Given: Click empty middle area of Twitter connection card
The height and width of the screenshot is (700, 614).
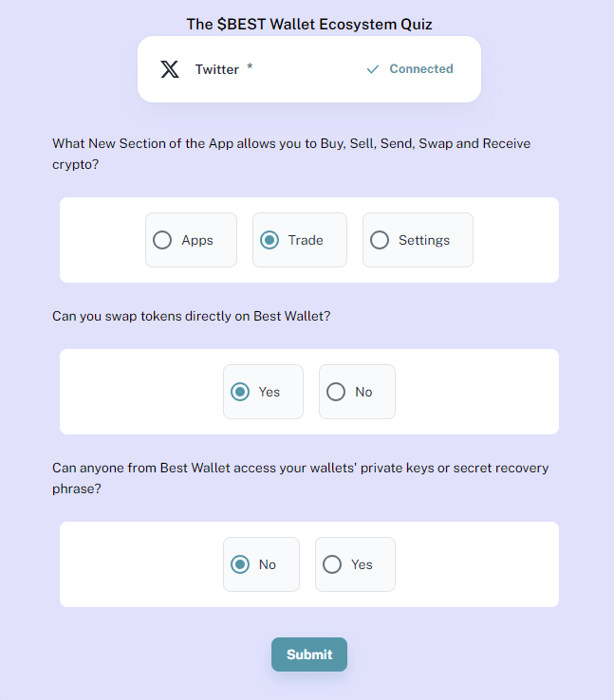Looking at the screenshot, I should click(x=308, y=69).
